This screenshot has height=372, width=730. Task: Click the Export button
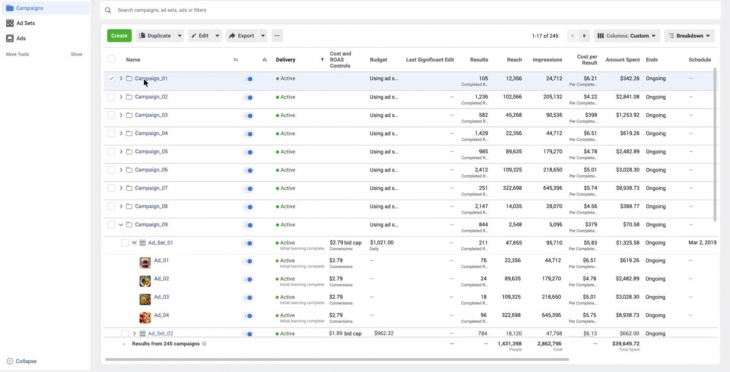pos(242,35)
